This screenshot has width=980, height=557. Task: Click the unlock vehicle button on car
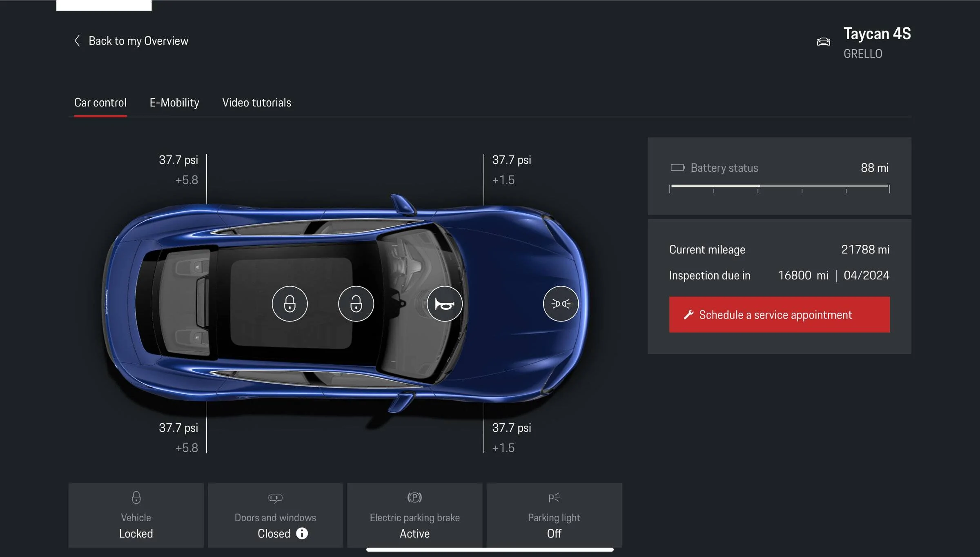(x=356, y=304)
